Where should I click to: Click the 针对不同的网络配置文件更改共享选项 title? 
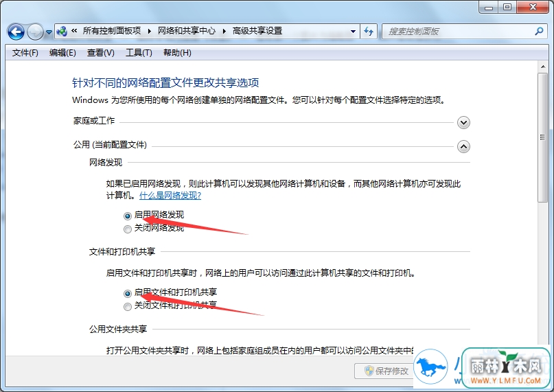pyautogui.click(x=165, y=82)
